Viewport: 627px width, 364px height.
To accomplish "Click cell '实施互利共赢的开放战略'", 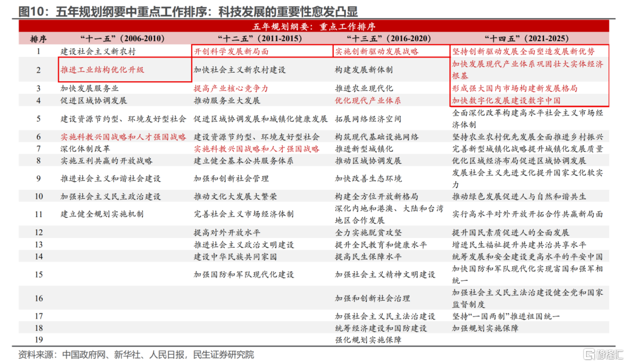I will [106, 161].
